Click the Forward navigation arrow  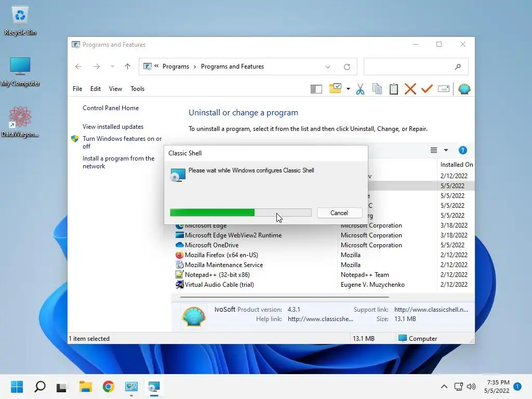coord(97,66)
